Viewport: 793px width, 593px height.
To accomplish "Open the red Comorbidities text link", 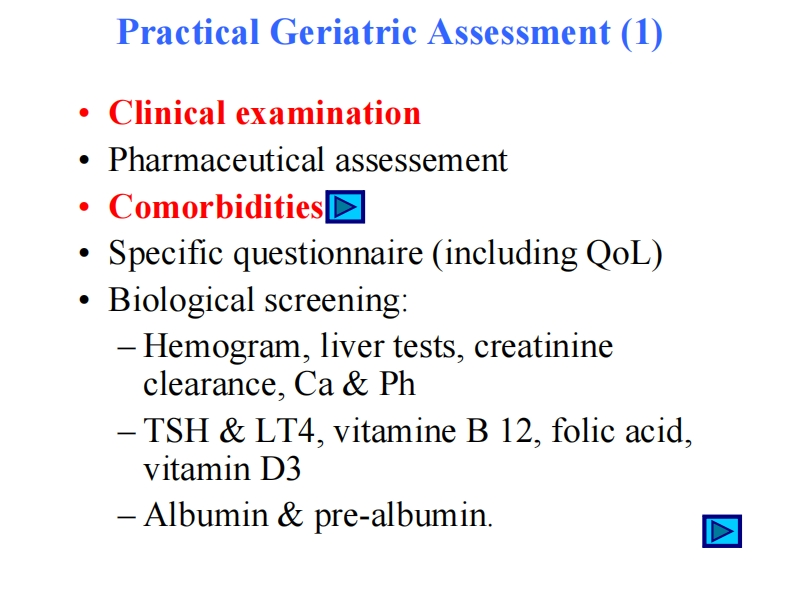I will pos(216,207).
